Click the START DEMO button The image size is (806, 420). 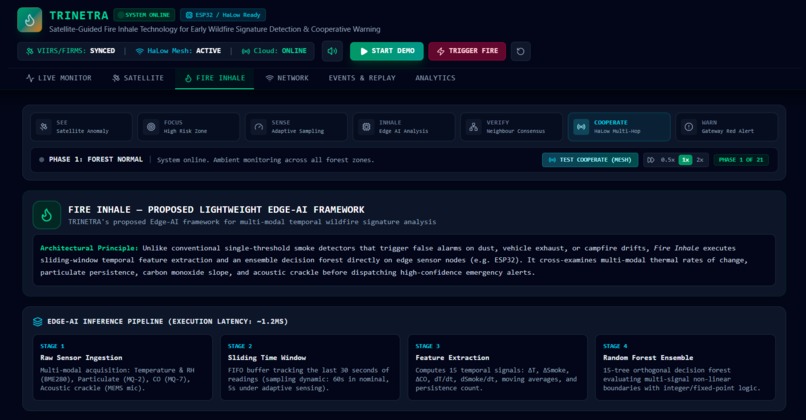click(387, 51)
